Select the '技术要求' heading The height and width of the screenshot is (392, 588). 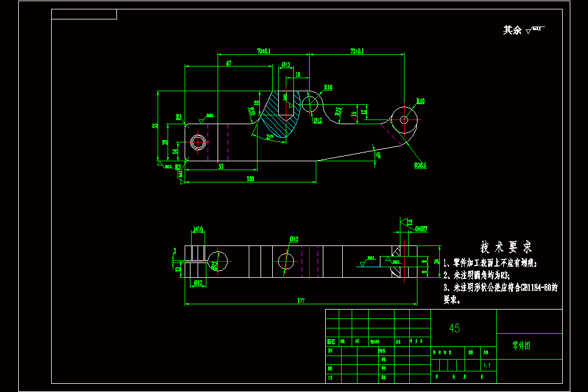506,247
